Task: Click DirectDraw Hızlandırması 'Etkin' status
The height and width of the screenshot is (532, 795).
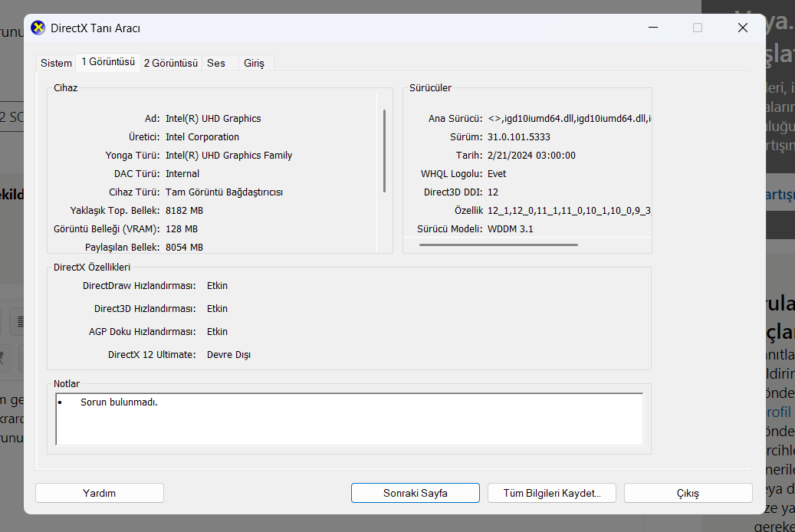Action: 217,285
